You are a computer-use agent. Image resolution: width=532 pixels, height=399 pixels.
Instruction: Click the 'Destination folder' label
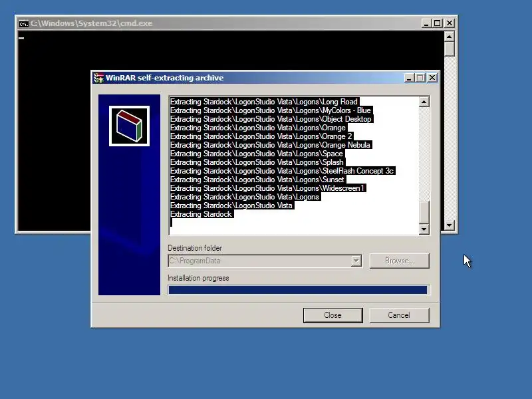click(195, 248)
